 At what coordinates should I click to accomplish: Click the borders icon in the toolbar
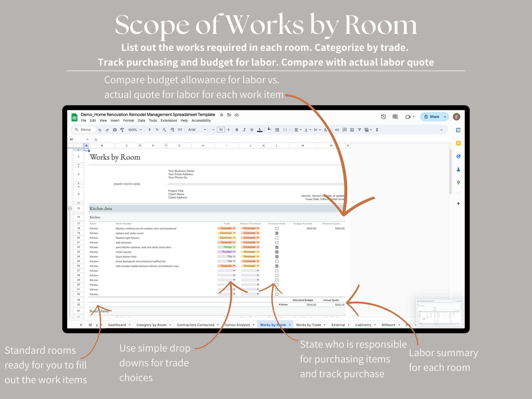click(277, 130)
